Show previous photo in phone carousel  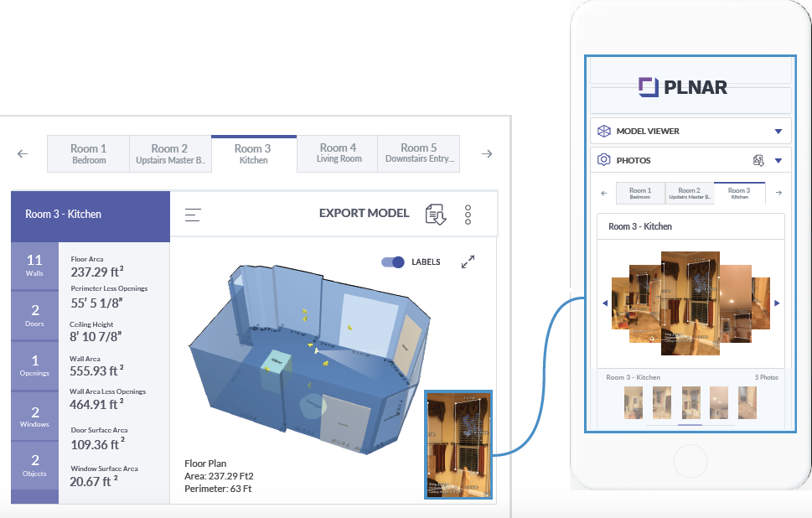click(x=605, y=303)
